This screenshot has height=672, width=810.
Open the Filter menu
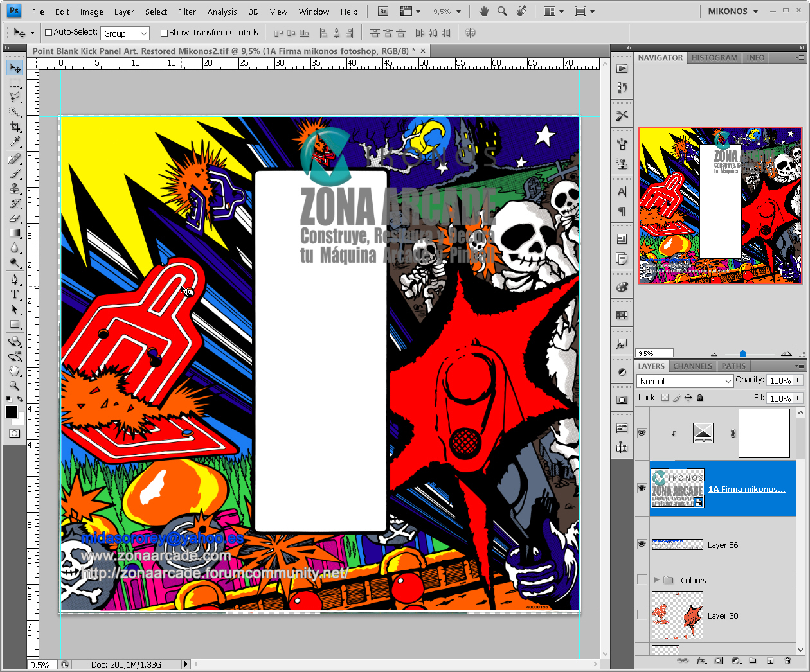click(x=186, y=12)
